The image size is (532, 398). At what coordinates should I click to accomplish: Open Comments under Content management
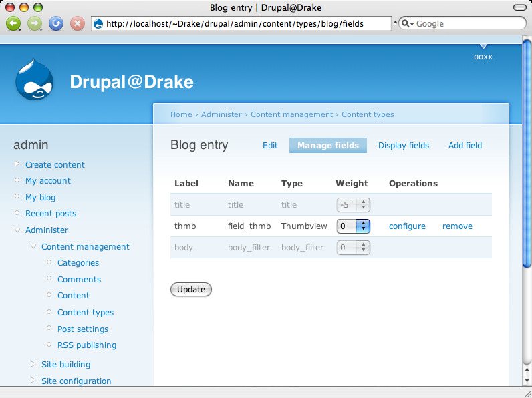click(x=80, y=280)
